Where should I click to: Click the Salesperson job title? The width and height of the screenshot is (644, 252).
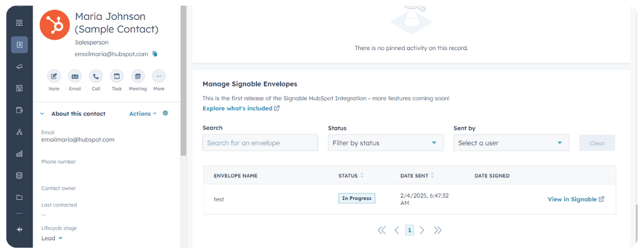tap(91, 42)
